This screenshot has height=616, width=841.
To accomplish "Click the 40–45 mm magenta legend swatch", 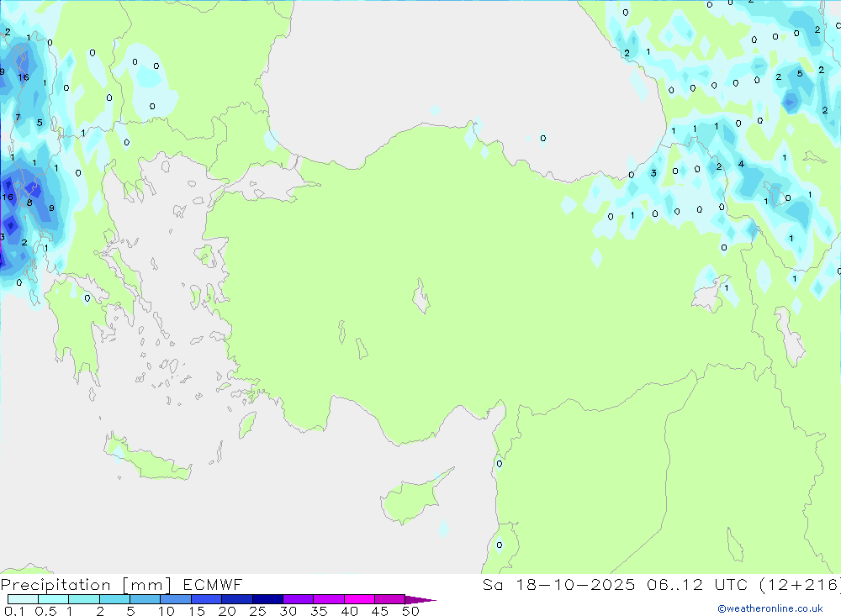I will point(359,599).
